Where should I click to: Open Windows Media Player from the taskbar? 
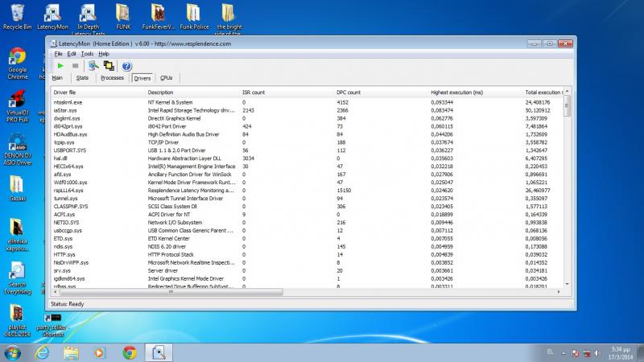(x=100, y=352)
